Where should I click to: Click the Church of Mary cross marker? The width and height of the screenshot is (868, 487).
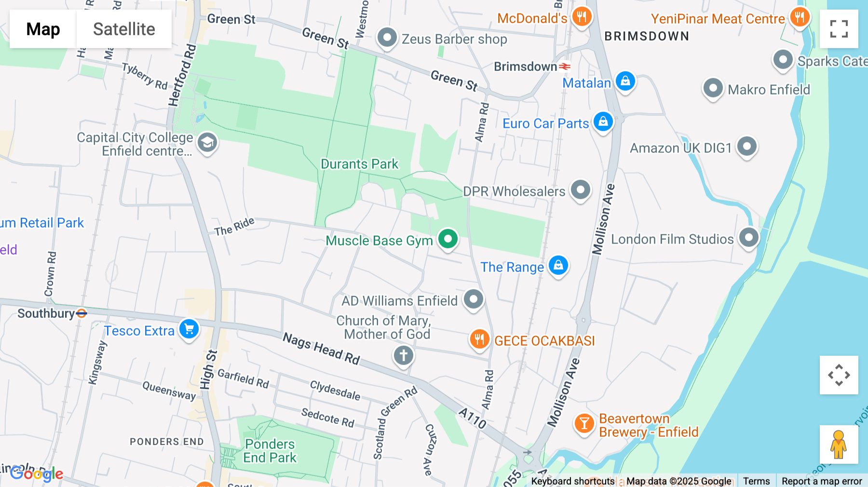tap(404, 356)
